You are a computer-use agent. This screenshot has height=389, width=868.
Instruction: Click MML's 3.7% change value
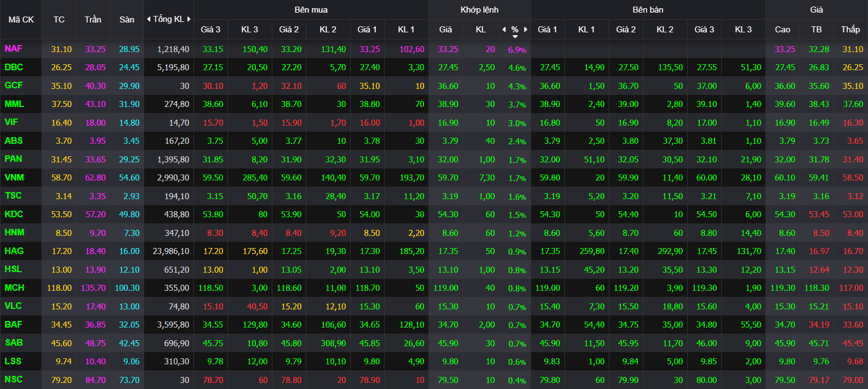[x=517, y=105]
